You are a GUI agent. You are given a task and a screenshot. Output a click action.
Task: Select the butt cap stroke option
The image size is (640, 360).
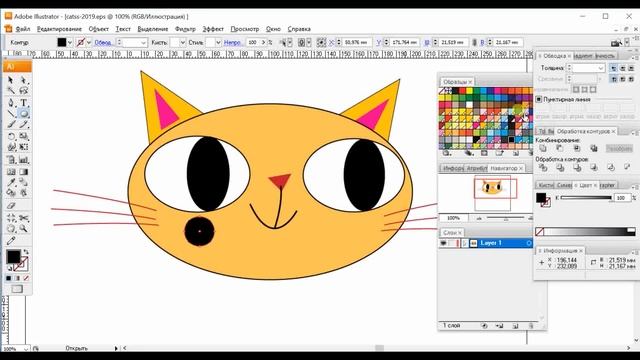coord(614,68)
